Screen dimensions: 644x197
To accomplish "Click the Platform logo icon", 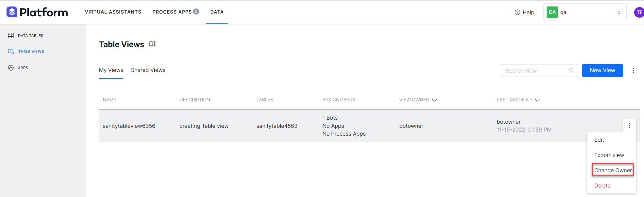I will pos(12,12).
